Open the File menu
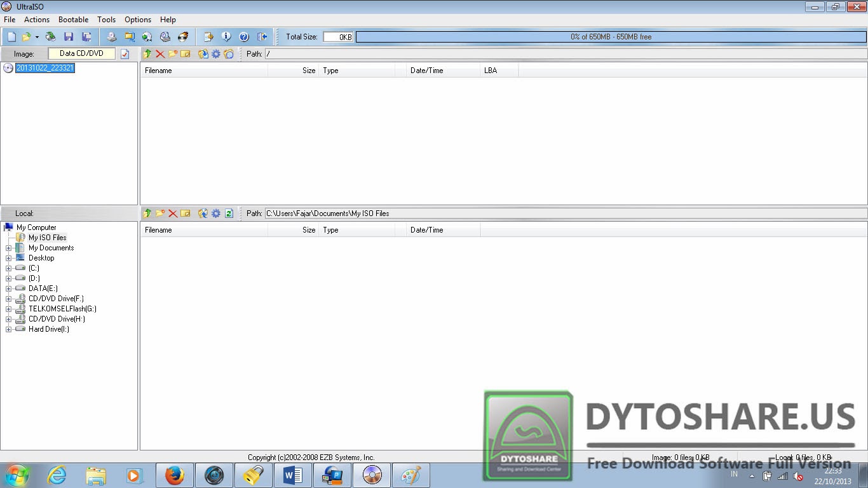Image resolution: width=868 pixels, height=488 pixels. [x=10, y=20]
